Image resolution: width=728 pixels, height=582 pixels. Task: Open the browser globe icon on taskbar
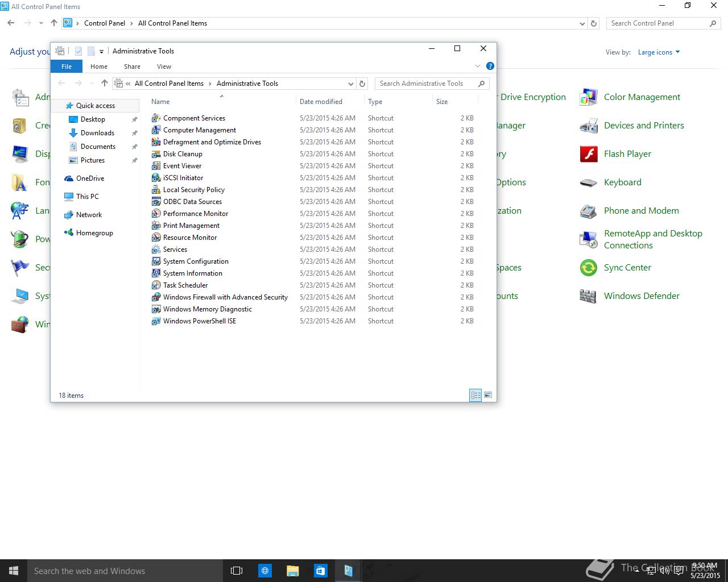point(265,571)
